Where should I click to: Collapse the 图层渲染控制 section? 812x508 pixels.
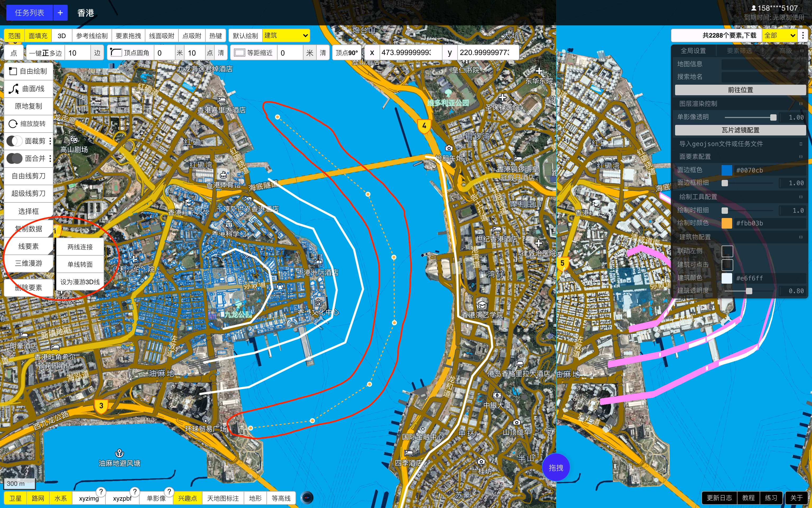[x=801, y=103]
